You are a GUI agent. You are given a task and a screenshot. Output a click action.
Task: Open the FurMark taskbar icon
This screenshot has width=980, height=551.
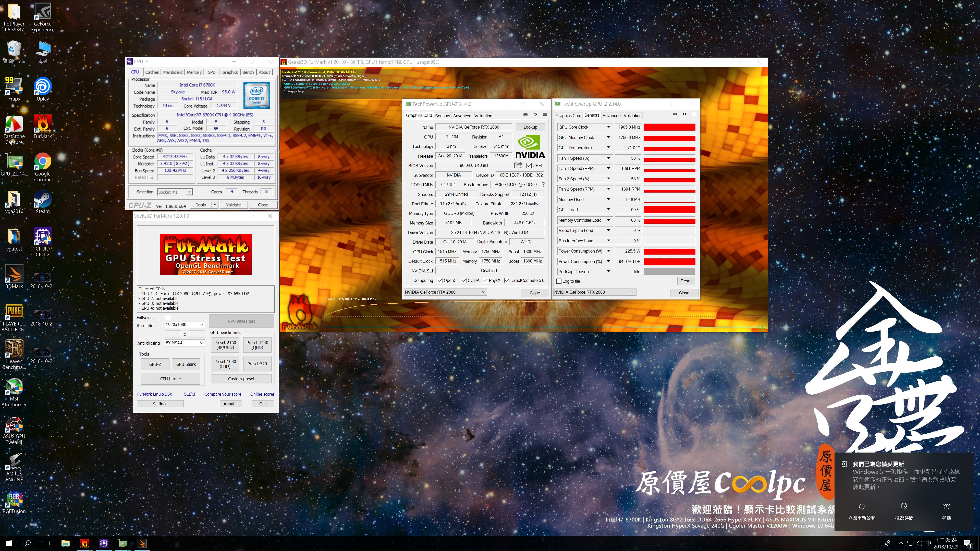coord(84,543)
